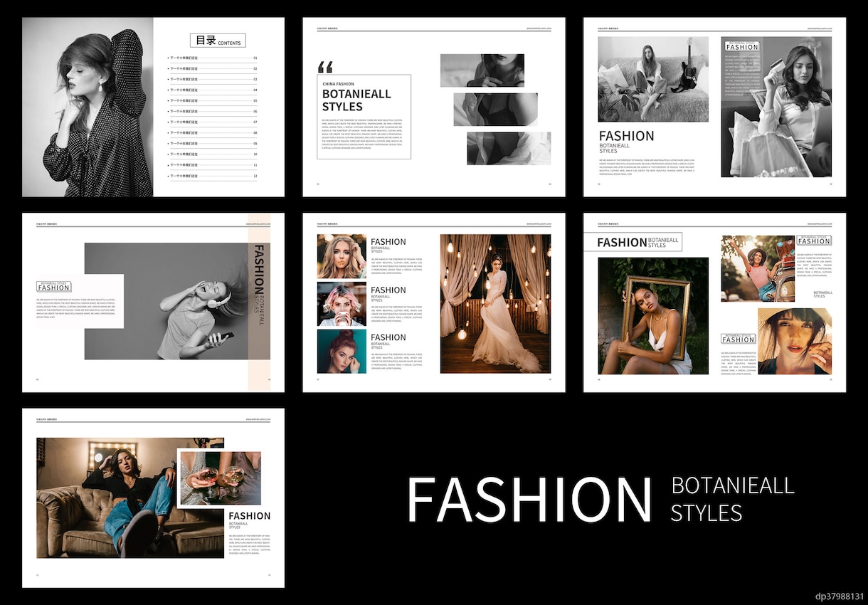Click contents entry numbered 01
The image size is (868, 605).
tap(213, 58)
